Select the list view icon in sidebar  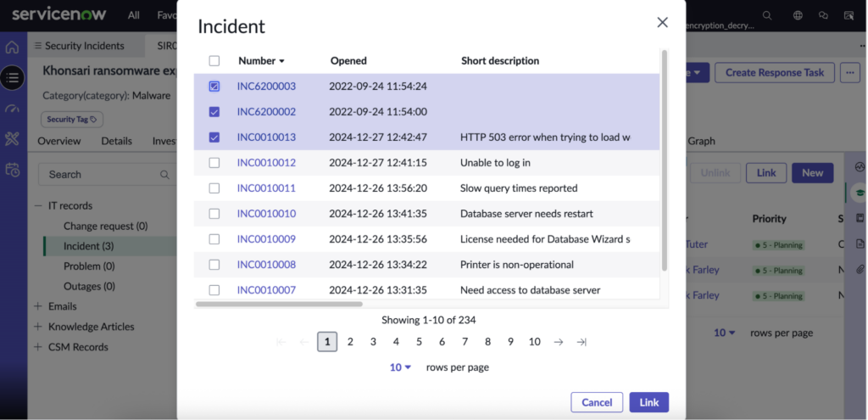click(12, 78)
